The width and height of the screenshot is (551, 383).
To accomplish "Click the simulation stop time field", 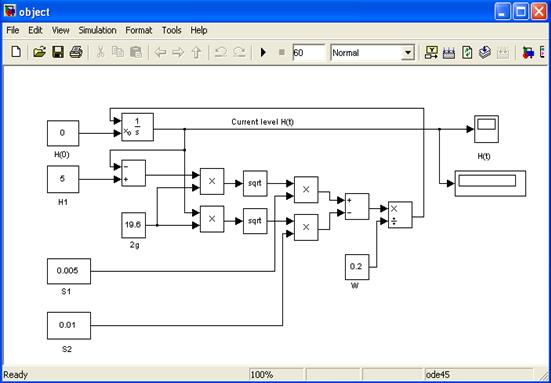I will pos(309,53).
